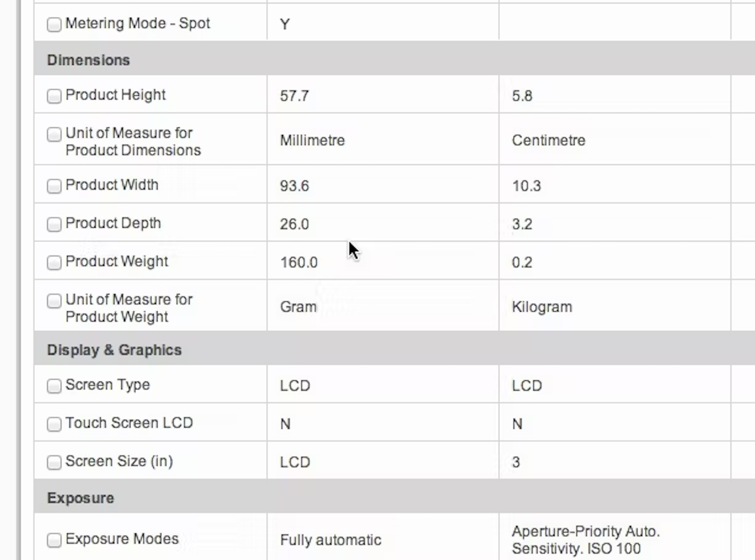Select the Screen Size (in) checkbox

coord(54,462)
